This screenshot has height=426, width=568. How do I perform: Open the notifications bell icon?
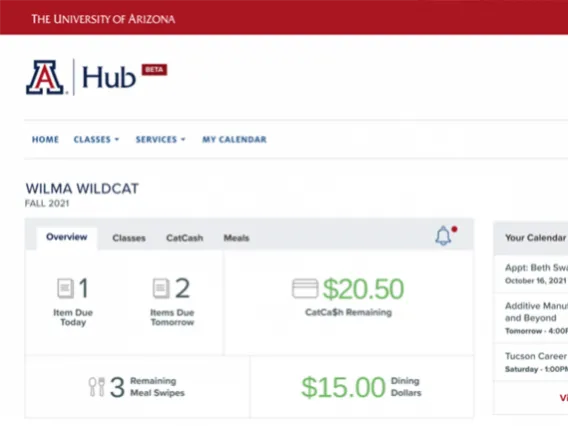pyautogui.click(x=443, y=236)
